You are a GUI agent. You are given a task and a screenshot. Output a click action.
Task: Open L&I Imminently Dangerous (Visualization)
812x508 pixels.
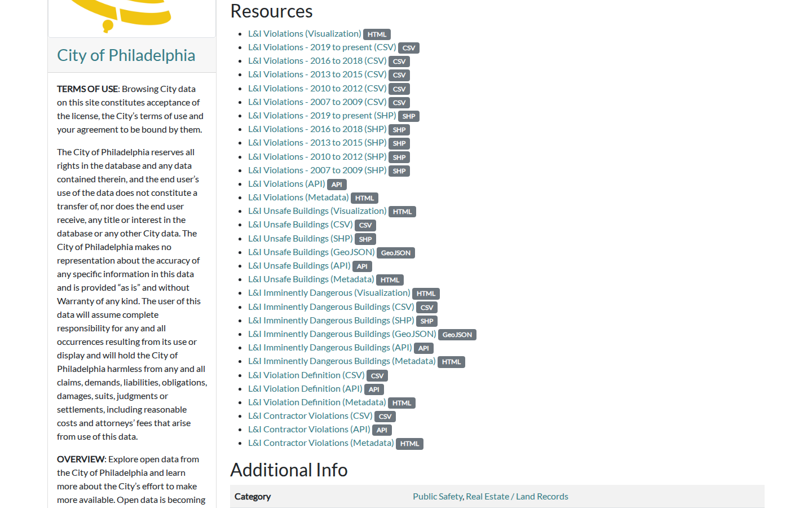(329, 293)
